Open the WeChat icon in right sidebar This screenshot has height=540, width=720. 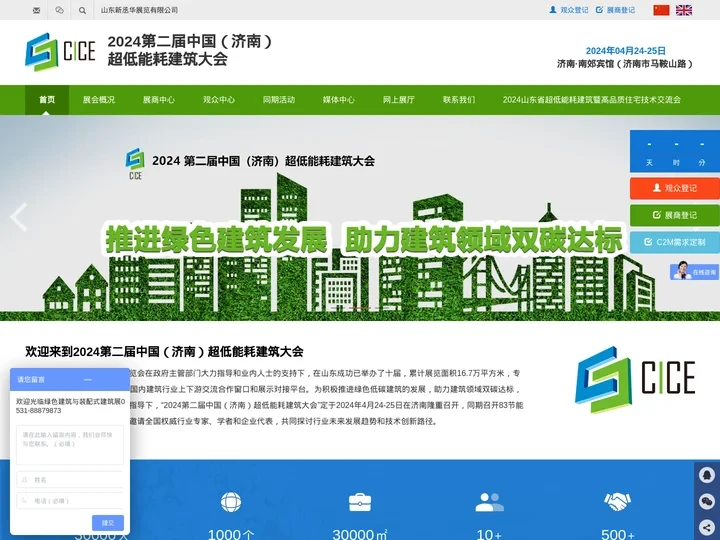point(707,501)
